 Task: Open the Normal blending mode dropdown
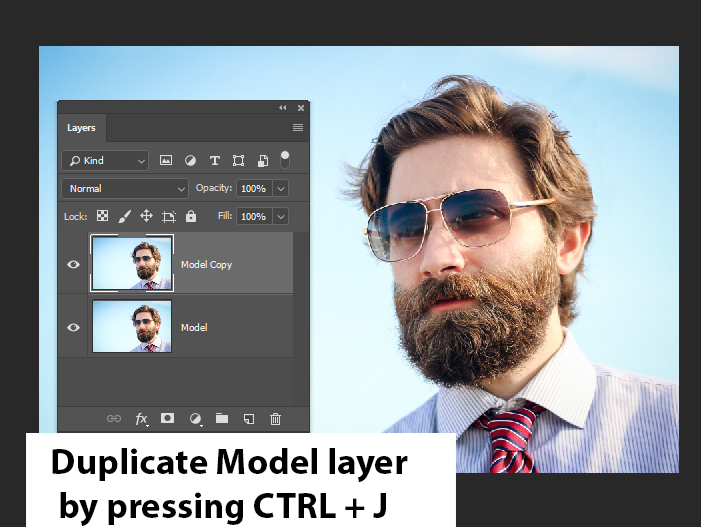tap(125, 189)
